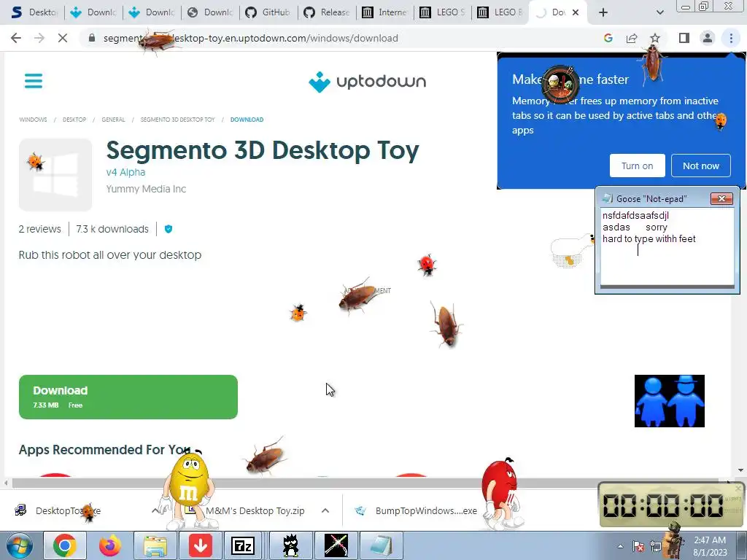
Task: Open the BumpTopWindows exe download item
Action: [417, 510]
